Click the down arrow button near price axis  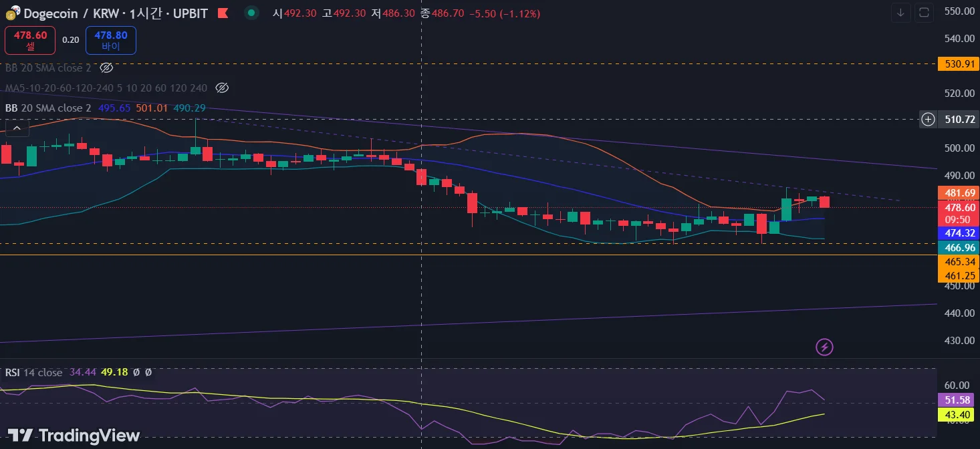coord(900,12)
